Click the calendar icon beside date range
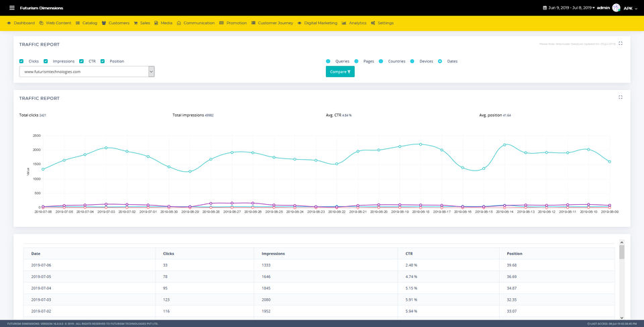This screenshot has width=644, height=327. pyautogui.click(x=545, y=8)
